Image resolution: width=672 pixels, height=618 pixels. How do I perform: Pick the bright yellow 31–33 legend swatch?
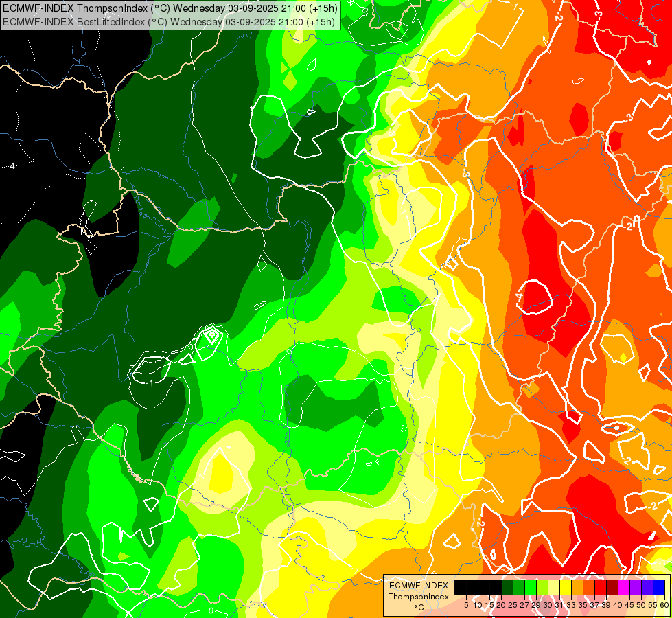[566, 588]
